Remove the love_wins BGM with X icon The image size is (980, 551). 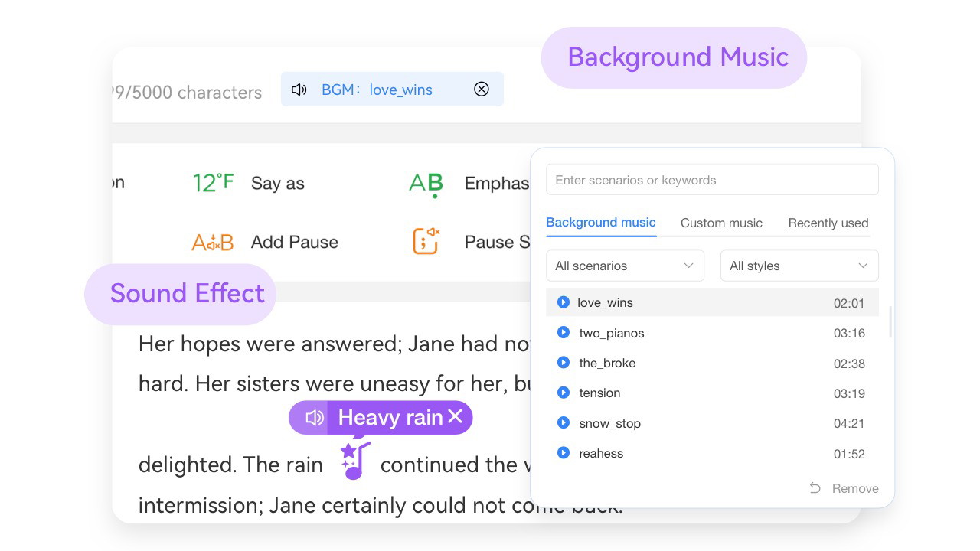click(481, 90)
